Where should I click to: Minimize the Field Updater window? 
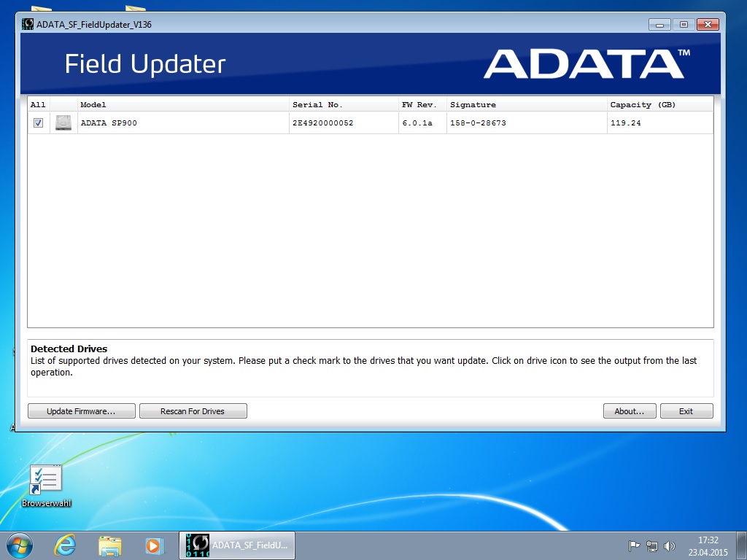coord(659,24)
